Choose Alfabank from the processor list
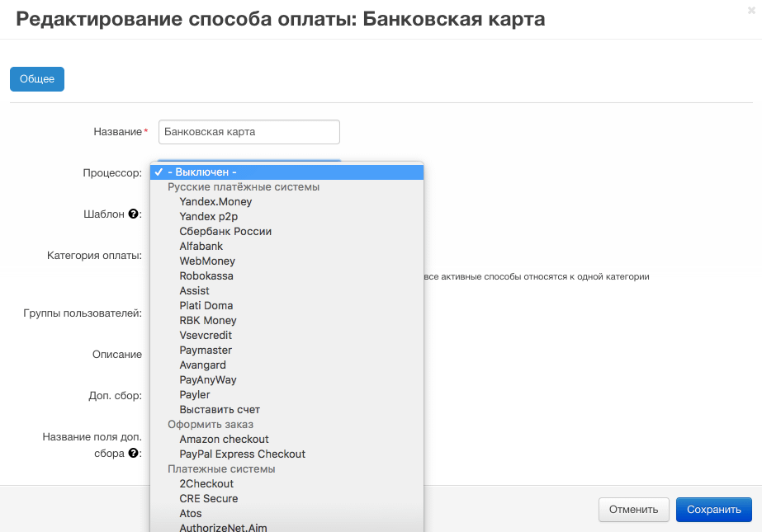 click(x=201, y=246)
